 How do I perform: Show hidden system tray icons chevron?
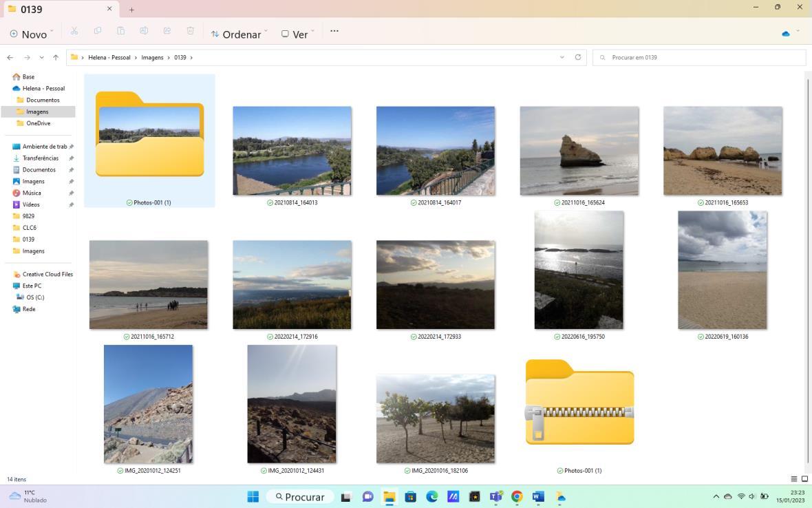click(x=716, y=496)
